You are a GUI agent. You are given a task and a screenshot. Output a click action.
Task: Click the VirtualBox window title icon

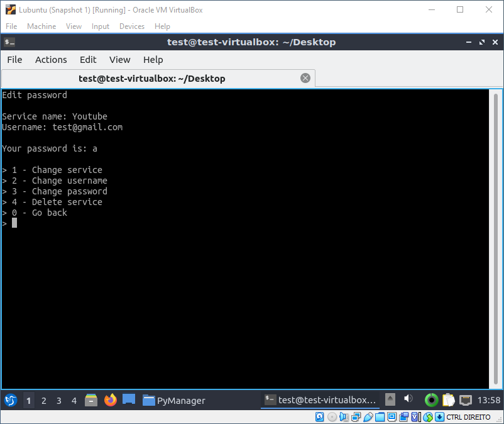tap(11, 9)
